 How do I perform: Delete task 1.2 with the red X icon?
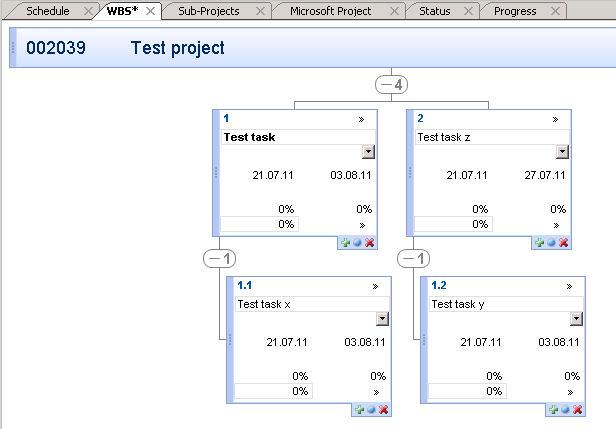[578, 410]
